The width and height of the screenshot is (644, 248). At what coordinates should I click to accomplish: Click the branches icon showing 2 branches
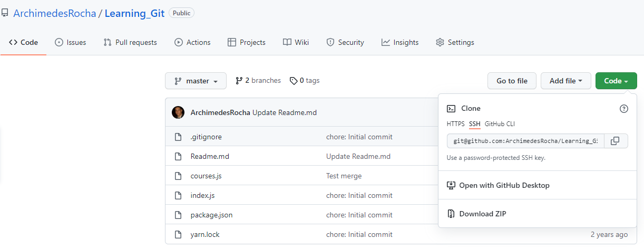pos(239,81)
